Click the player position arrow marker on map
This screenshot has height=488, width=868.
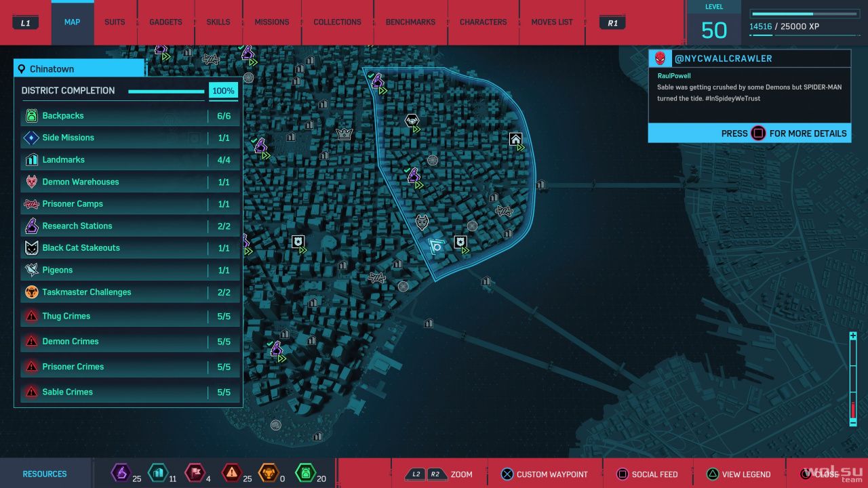(435, 246)
